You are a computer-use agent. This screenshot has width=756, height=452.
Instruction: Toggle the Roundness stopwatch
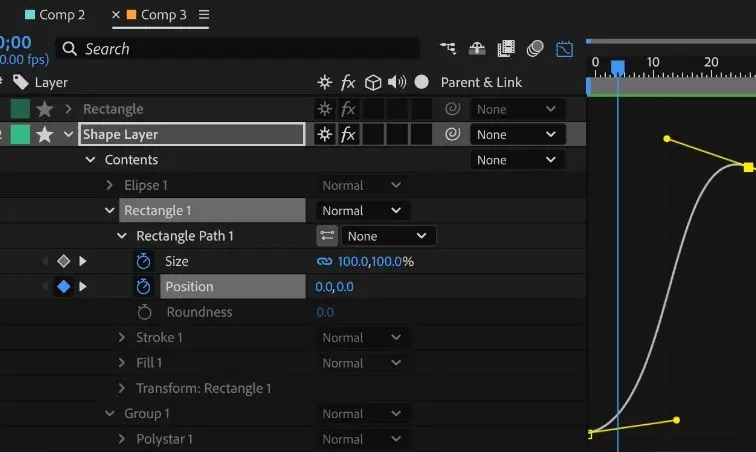coord(144,312)
